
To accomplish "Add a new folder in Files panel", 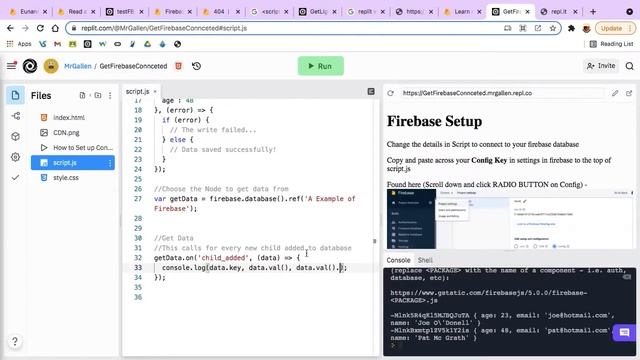I will [x=98, y=96].
